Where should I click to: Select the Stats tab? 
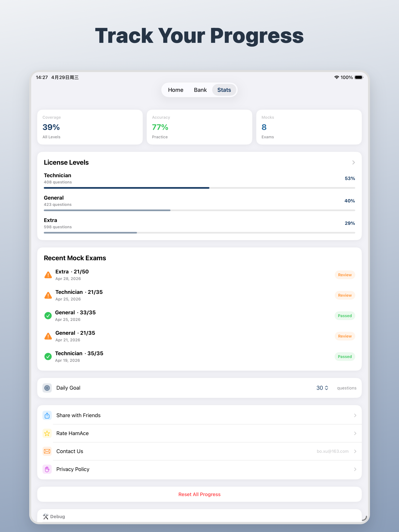pyautogui.click(x=224, y=90)
